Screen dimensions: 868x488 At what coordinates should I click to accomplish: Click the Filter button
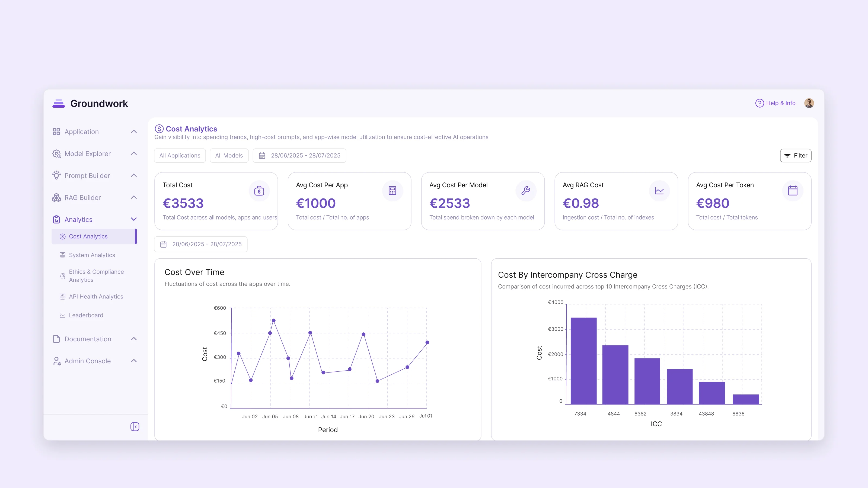[x=796, y=156]
